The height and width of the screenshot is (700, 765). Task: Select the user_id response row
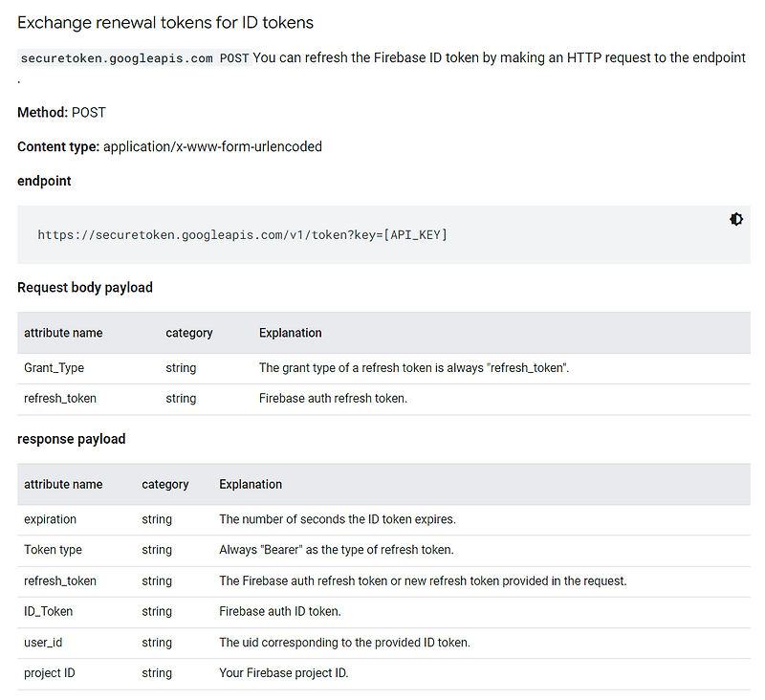(43, 643)
